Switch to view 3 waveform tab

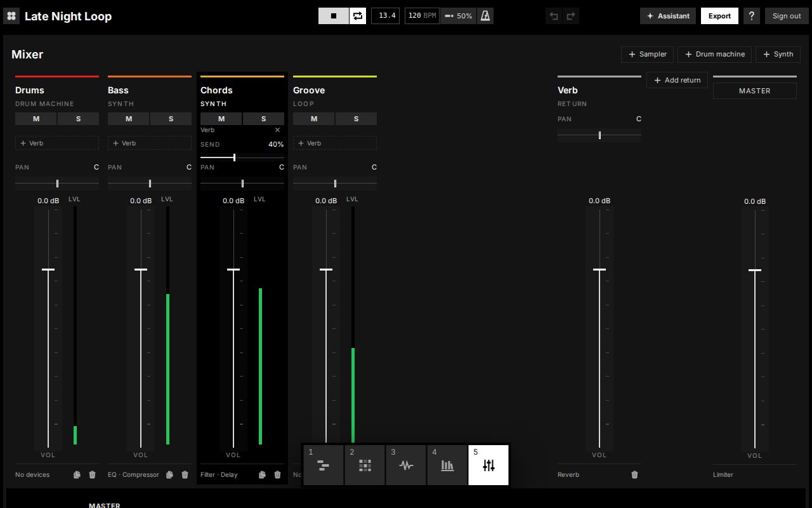coord(406,465)
